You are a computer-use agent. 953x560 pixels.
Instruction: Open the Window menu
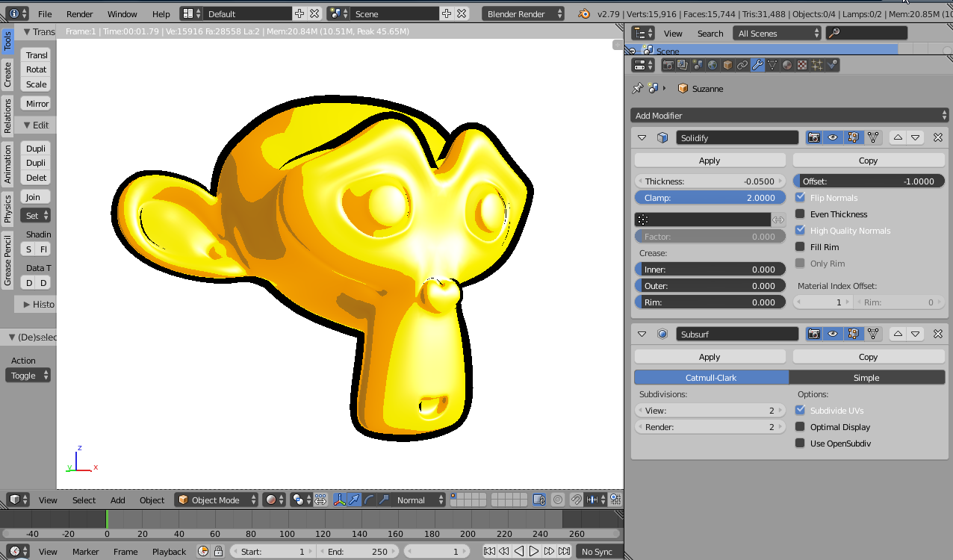point(122,13)
